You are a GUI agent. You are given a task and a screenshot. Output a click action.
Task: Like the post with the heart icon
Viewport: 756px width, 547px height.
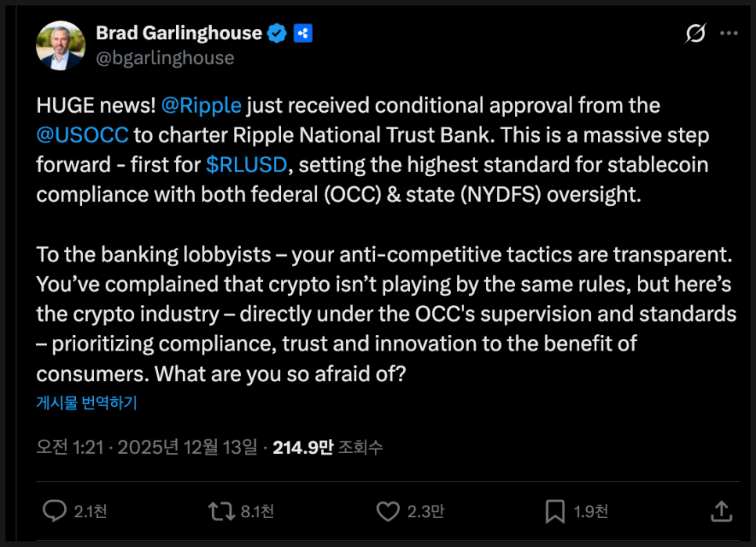point(388,511)
